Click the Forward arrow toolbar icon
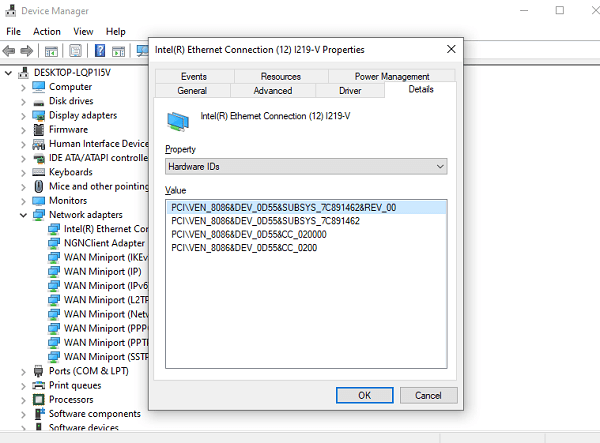 (x=26, y=50)
